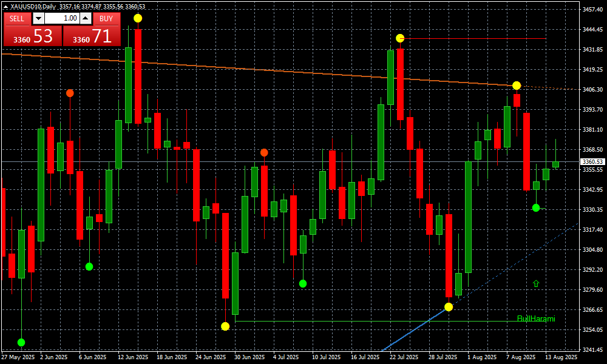Click the sell price 3360 53 display
This screenshot has width=607, height=364.
pos(32,37)
